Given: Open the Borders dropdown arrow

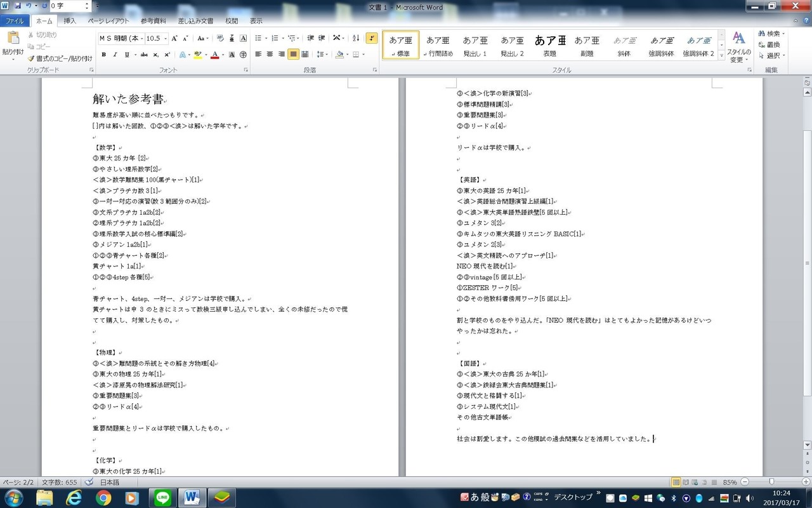Looking at the screenshot, I should [363, 55].
